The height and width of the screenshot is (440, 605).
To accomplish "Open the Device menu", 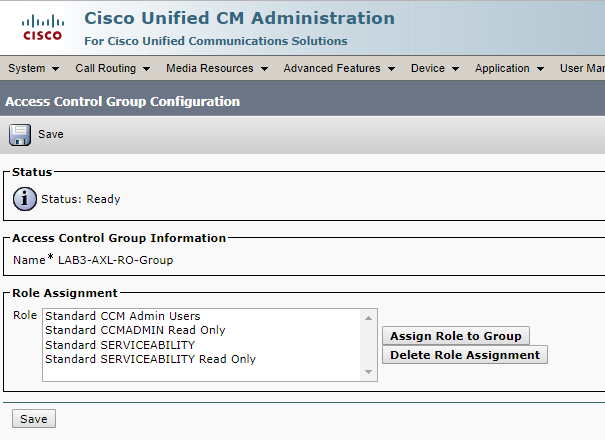I will click(x=434, y=69).
